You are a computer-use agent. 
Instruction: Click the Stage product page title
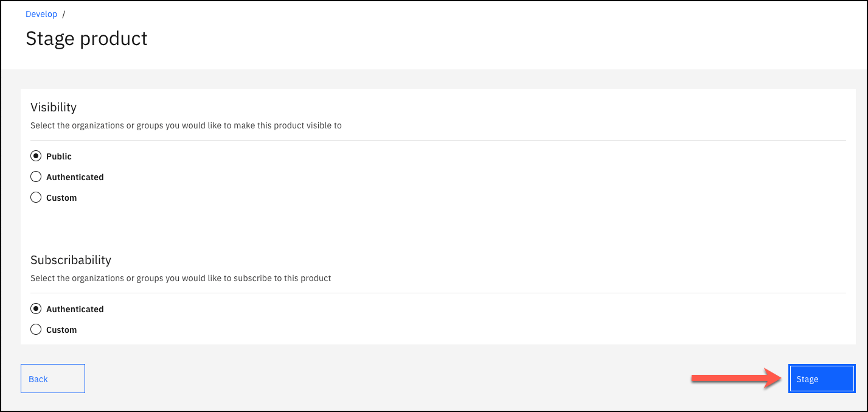[86, 38]
